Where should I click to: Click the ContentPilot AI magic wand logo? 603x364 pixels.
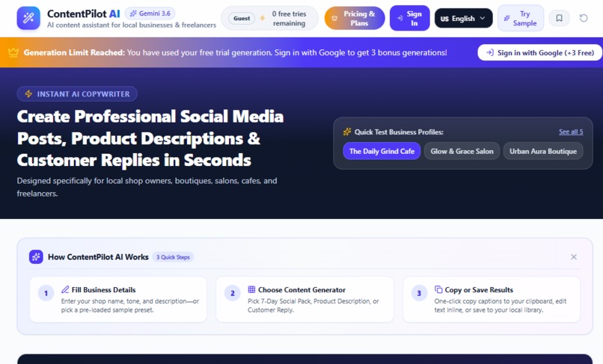click(x=28, y=18)
